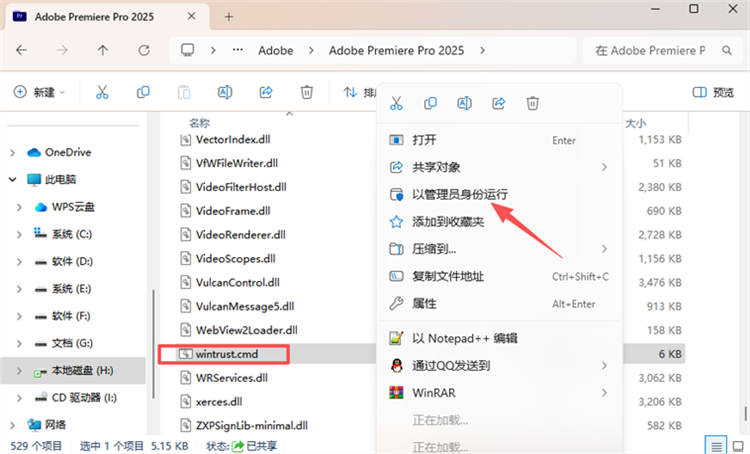Image resolution: width=750 pixels, height=454 pixels.
Task: Click the Cut scissors icon in the context menu
Action: (x=396, y=103)
